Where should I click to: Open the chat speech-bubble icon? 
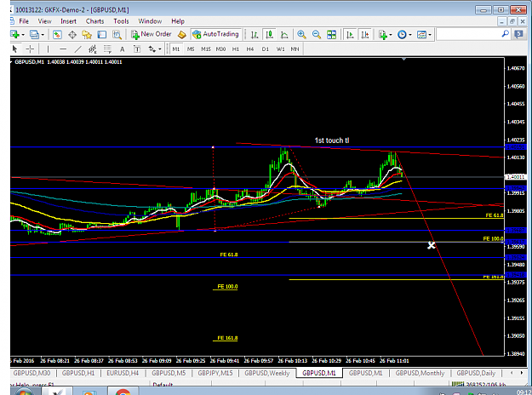[x=518, y=34]
